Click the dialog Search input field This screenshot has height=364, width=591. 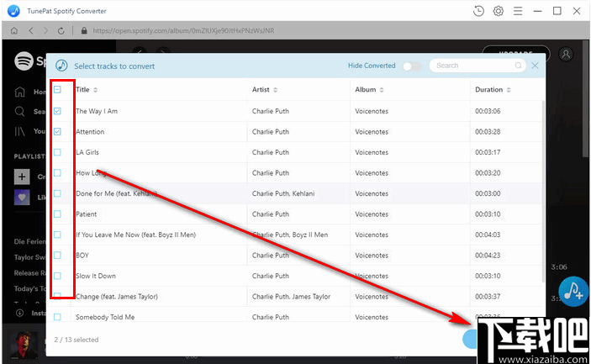478,66
